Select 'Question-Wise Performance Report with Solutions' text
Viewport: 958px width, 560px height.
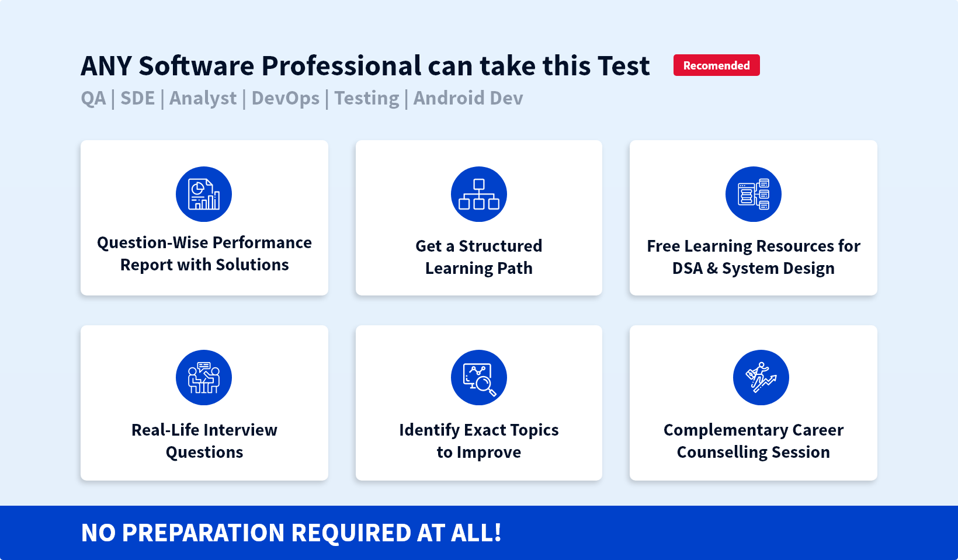(204, 253)
